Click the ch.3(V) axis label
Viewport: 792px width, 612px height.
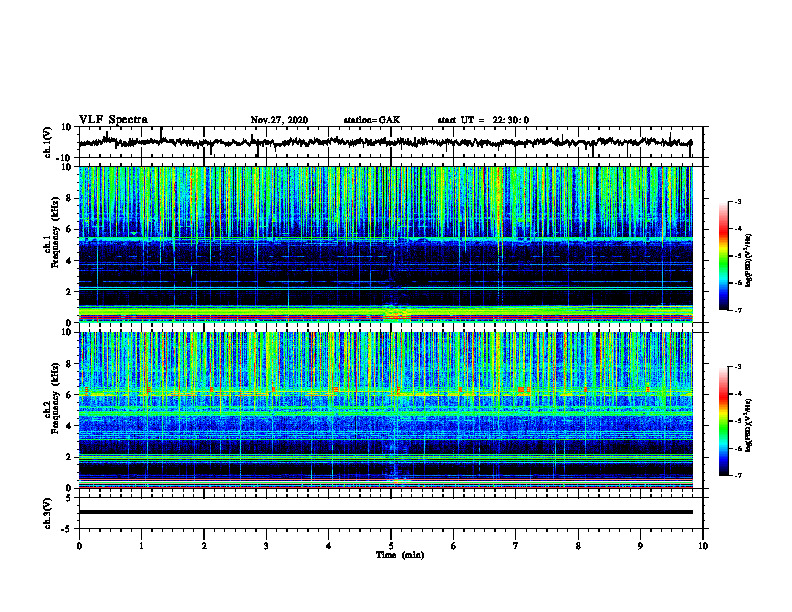(x=48, y=513)
